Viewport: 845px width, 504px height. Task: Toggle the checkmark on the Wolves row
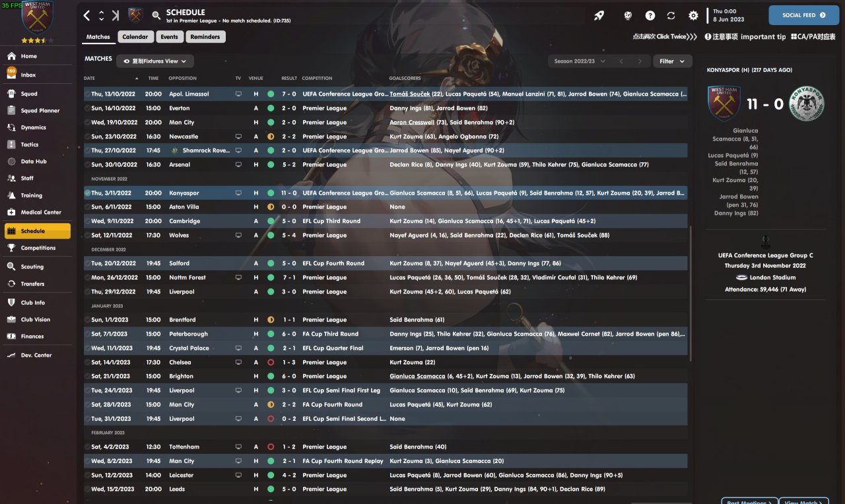click(x=88, y=236)
